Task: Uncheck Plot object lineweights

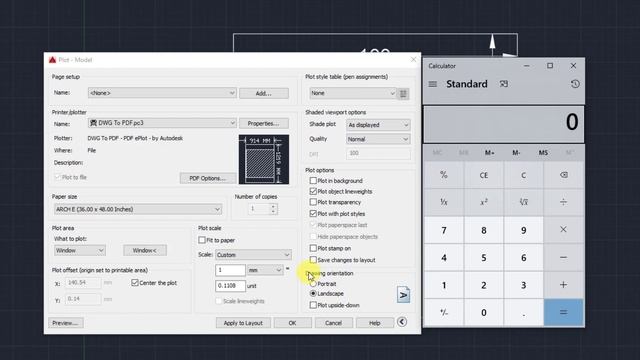Action: (313, 191)
